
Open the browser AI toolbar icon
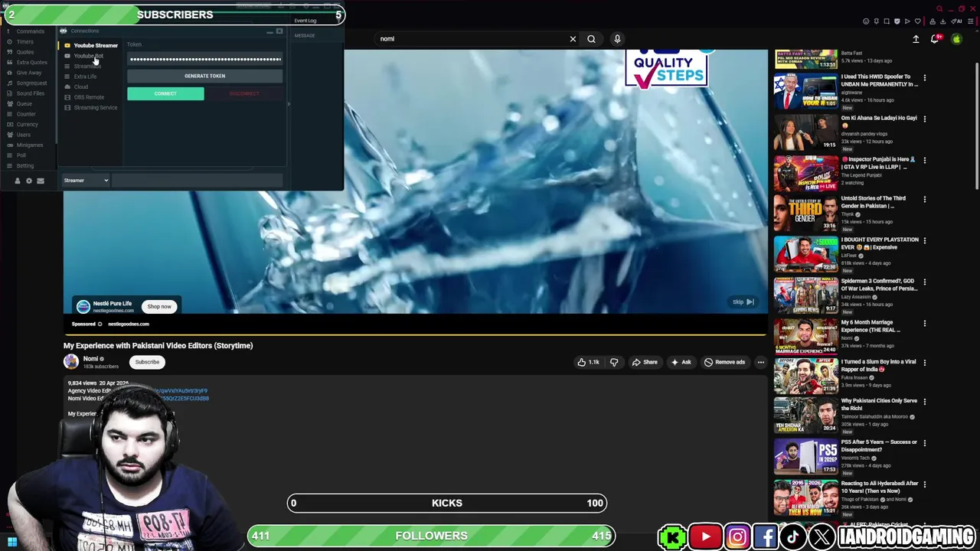[957, 21]
